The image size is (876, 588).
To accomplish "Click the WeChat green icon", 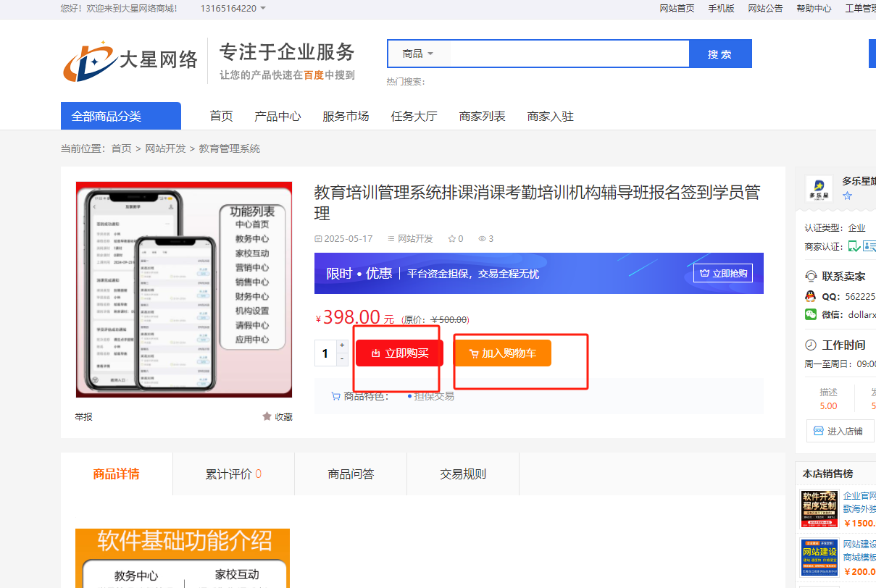I will (x=811, y=314).
